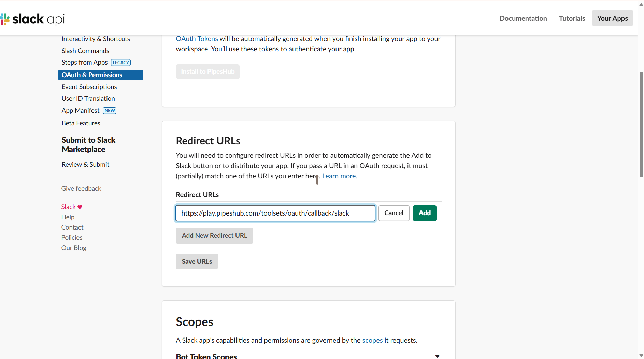Select Interactivity & Shortcuts
The width and height of the screenshot is (644, 359).
[x=96, y=39]
